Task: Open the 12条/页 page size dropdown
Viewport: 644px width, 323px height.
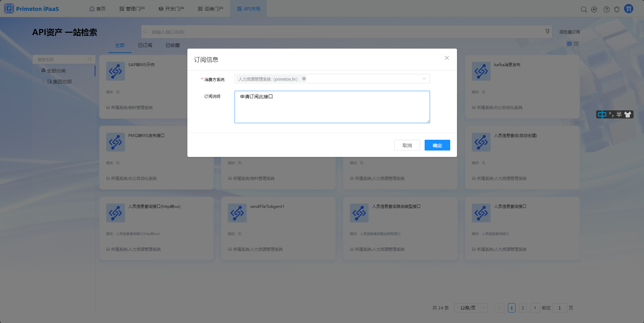Action: [x=470, y=308]
